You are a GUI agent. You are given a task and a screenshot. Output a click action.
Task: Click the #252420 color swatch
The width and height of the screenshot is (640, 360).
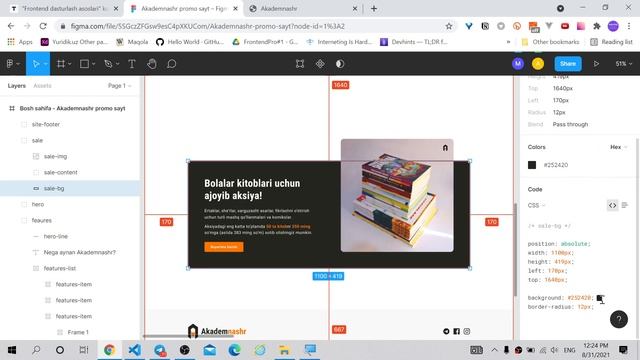coord(532,165)
